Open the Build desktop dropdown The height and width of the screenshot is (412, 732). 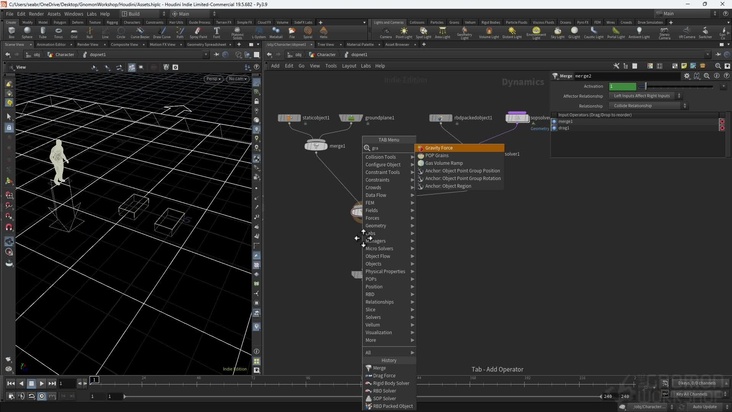pos(143,14)
